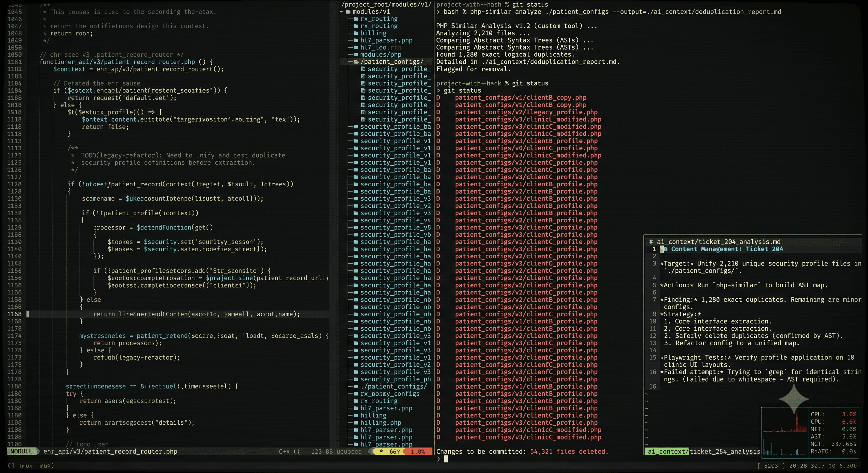Click the MODULL mode indicator
Screen dimensions: 868x473
pos(21,451)
